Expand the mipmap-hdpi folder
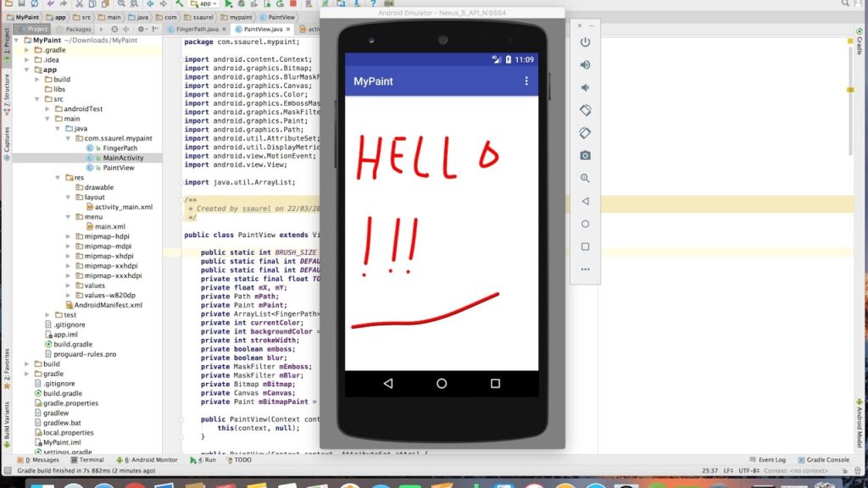Image resolution: width=868 pixels, height=488 pixels. point(68,236)
